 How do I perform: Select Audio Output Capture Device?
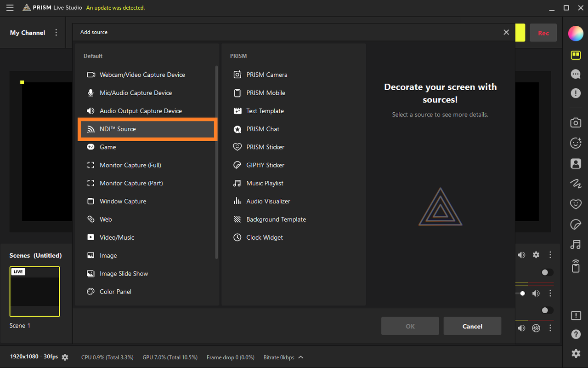pyautogui.click(x=147, y=111)
